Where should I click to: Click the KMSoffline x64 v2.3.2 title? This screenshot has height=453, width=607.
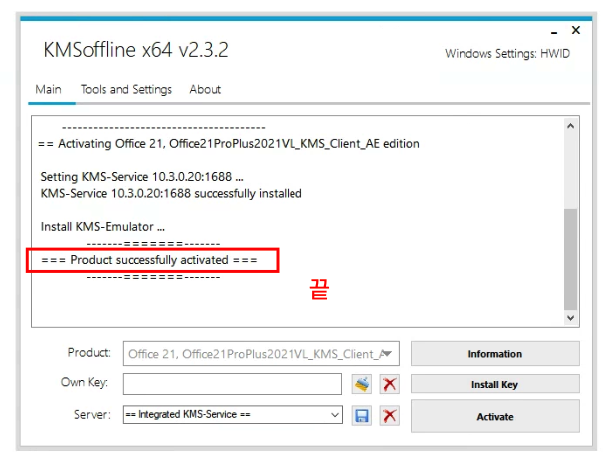(x=136, y=50)
